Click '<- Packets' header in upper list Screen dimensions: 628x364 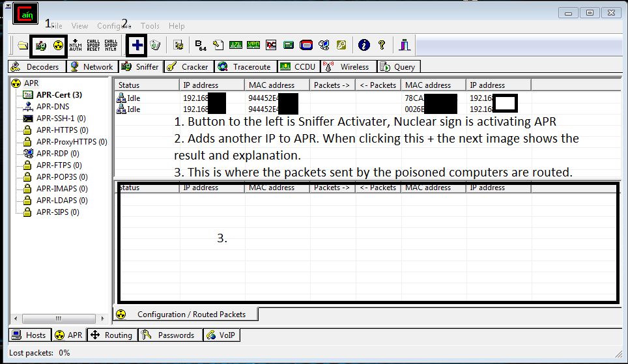[378, 85]
